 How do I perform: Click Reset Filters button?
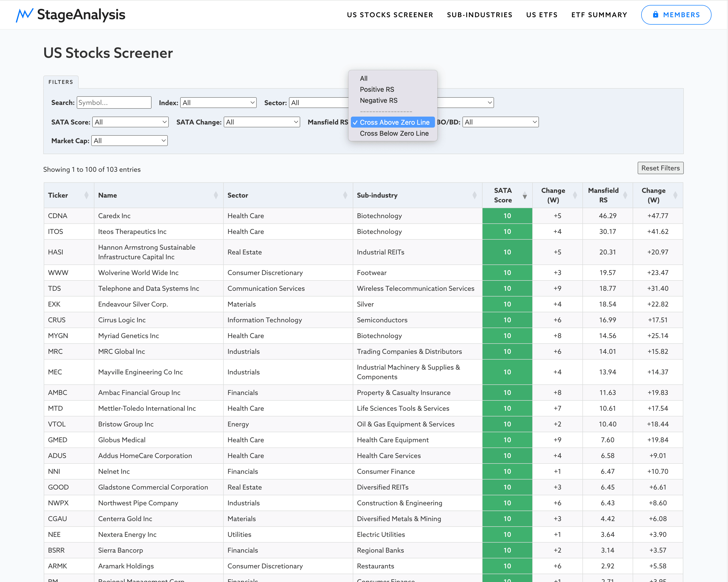pyautogui.click(x=660, y=168)
